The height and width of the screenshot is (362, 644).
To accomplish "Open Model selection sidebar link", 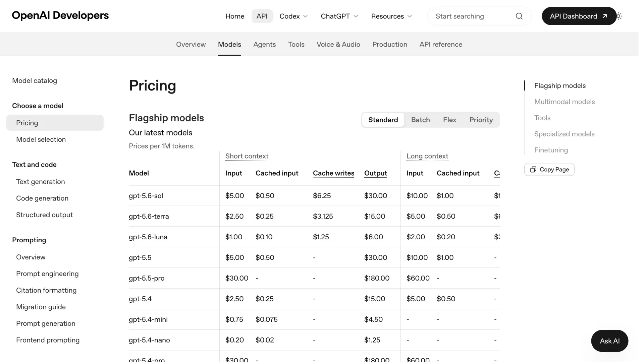I will [x=41, y=139].
